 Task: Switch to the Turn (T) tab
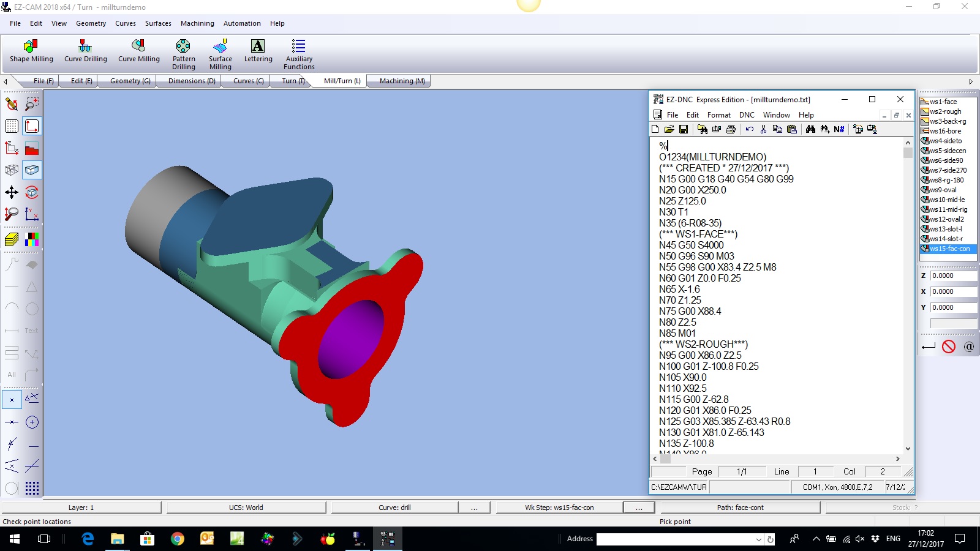pos(293,81)
